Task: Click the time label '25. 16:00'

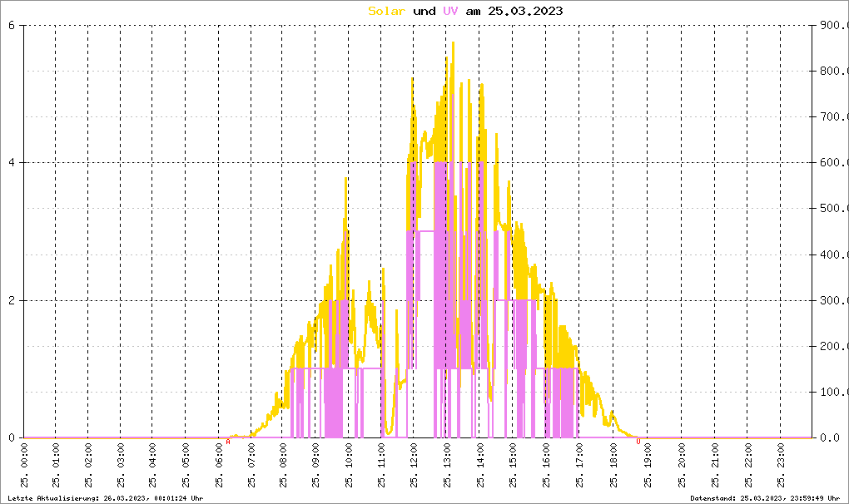Action: 546,466
